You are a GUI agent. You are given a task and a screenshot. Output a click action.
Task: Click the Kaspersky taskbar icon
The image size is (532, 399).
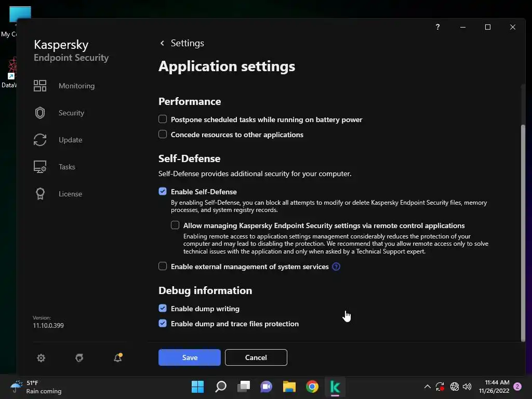pos(335,387)
